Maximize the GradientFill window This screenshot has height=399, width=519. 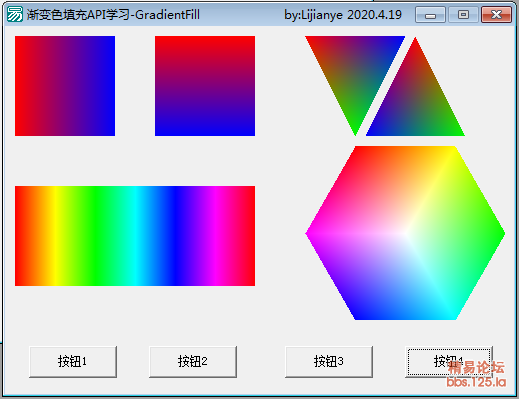tap(463, 15)
